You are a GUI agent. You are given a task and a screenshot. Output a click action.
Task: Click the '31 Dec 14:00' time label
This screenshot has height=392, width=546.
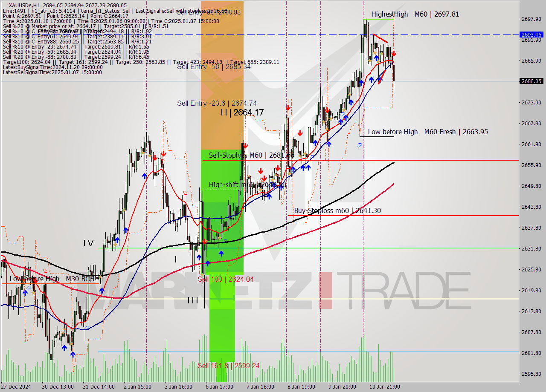(x=99, y=386)
